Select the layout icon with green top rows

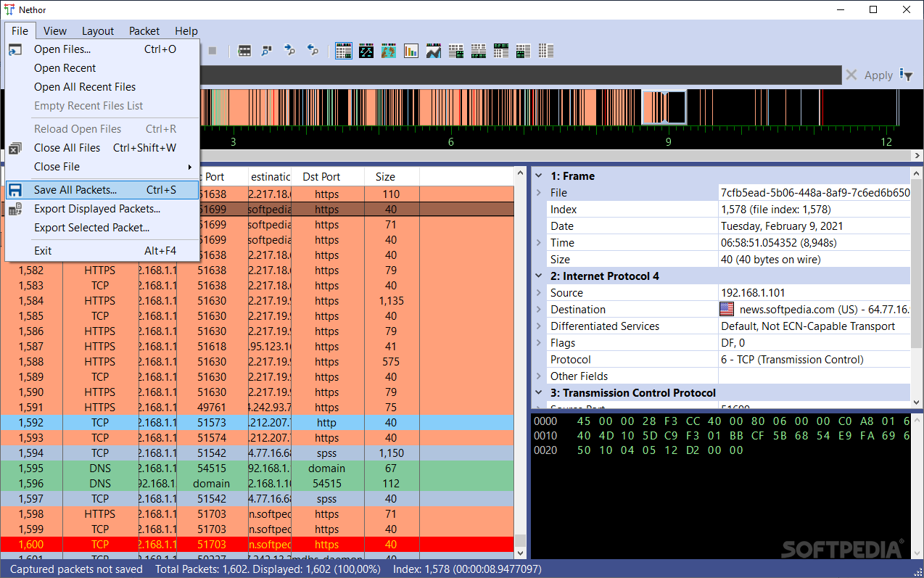pos(501,51)
